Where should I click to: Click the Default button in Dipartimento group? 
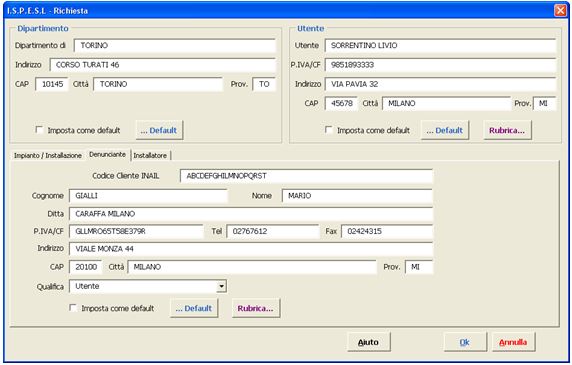159,130
